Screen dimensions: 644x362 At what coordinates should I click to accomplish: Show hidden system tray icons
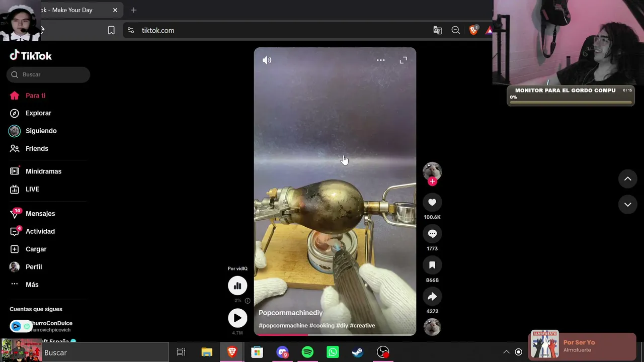click(506, 352)
